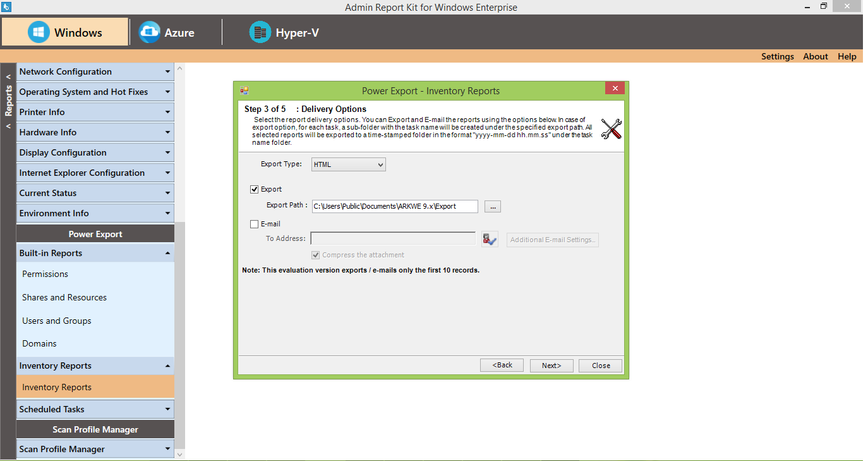Screen dimensions: 868x461
Task: Expand Display Configuration section
Action: [95, 152]
